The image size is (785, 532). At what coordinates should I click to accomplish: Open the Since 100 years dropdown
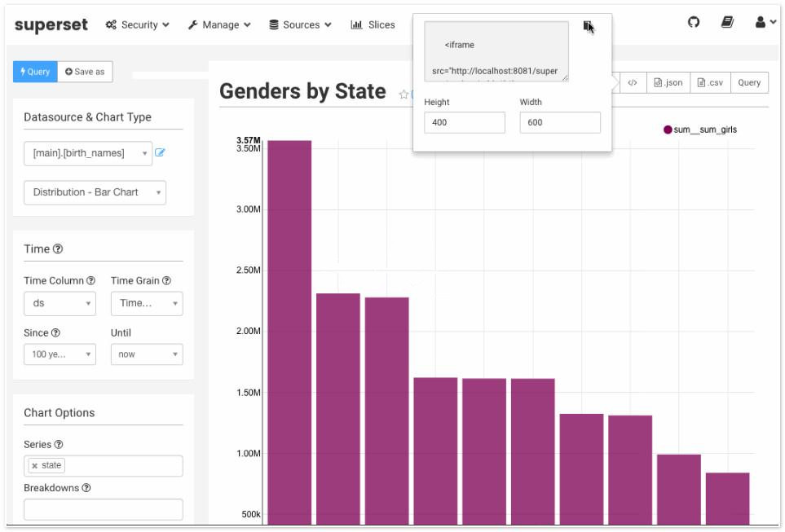(x=60, y=354)
